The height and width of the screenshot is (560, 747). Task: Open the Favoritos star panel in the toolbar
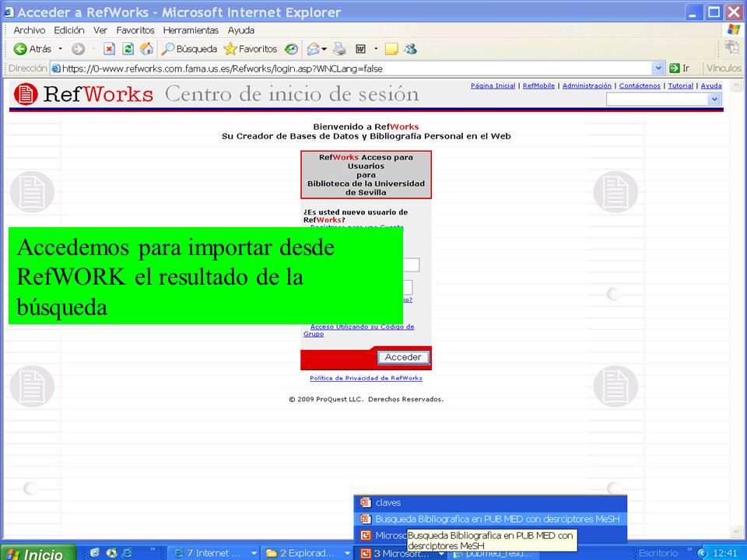pos(250,48)
